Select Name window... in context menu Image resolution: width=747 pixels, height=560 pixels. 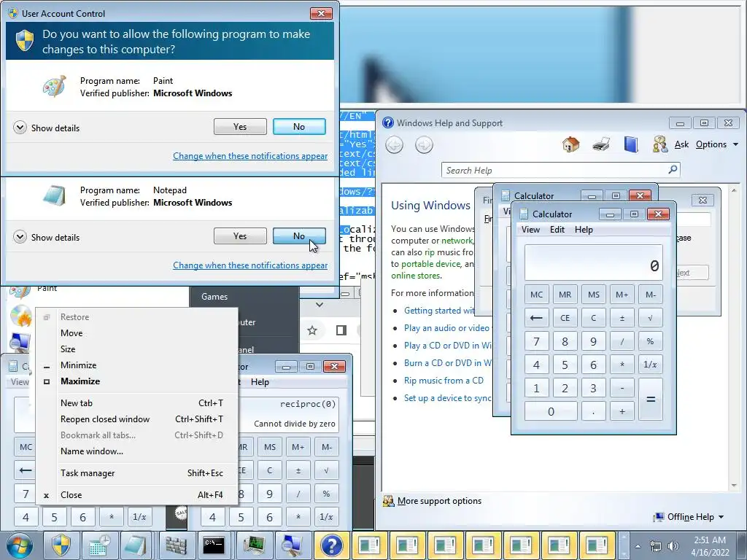136,451
